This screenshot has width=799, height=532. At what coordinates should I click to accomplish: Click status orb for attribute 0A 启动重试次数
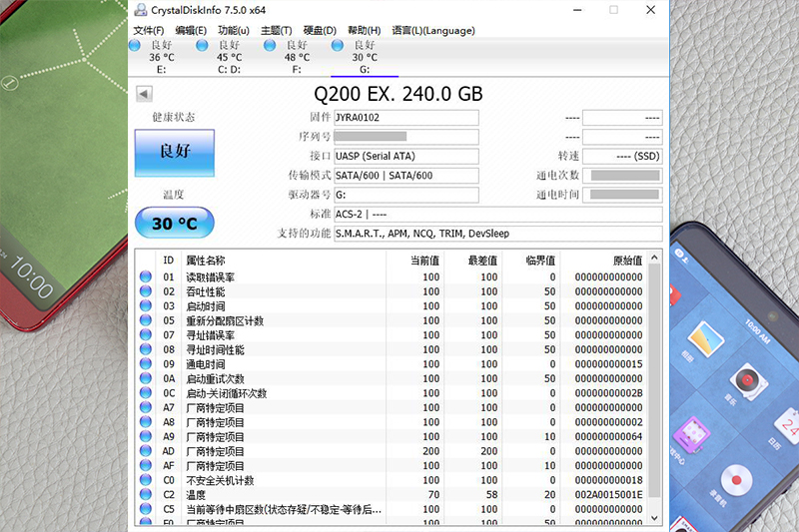pos(146,377)
